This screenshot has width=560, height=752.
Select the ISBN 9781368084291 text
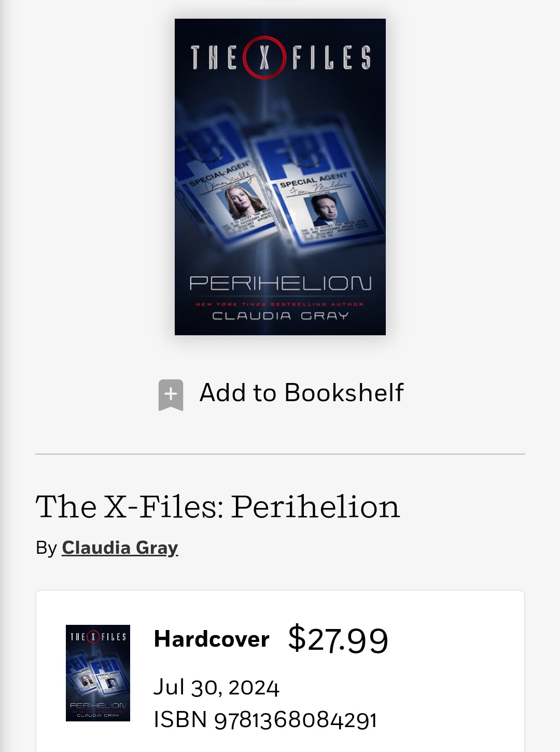[265, 720]
